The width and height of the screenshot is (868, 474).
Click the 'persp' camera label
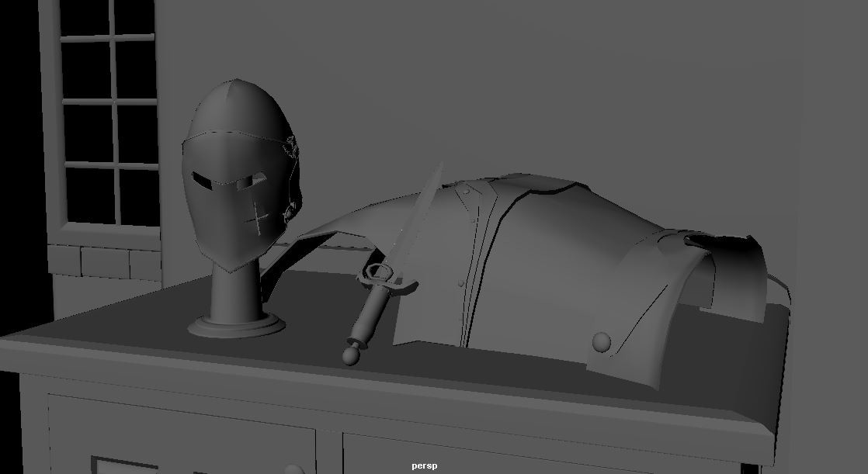coord(424,466)
